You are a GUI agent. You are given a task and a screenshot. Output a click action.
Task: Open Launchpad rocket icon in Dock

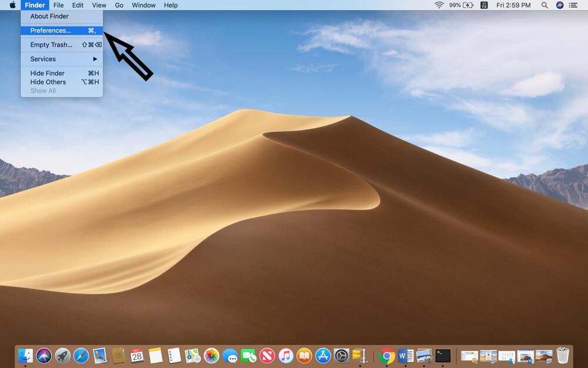click(62, 356)
